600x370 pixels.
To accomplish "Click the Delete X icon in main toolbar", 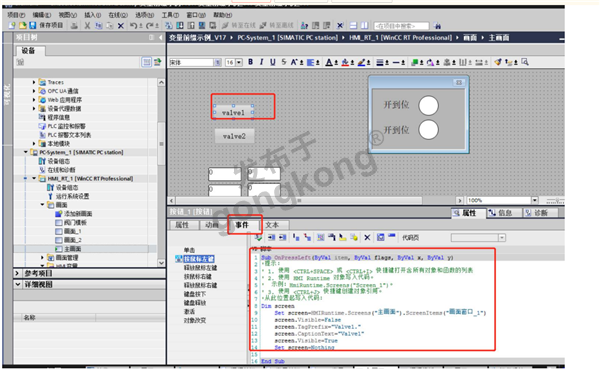I will (121, 26).
